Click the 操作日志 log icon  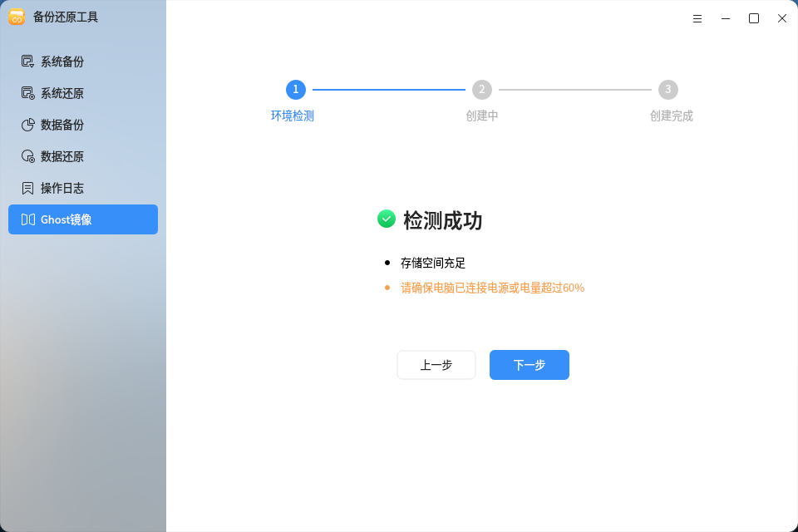pos(27,188)
